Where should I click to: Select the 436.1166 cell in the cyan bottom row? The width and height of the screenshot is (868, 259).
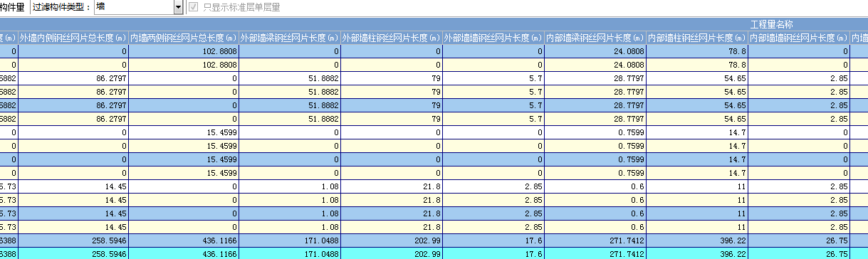[184, 253]
